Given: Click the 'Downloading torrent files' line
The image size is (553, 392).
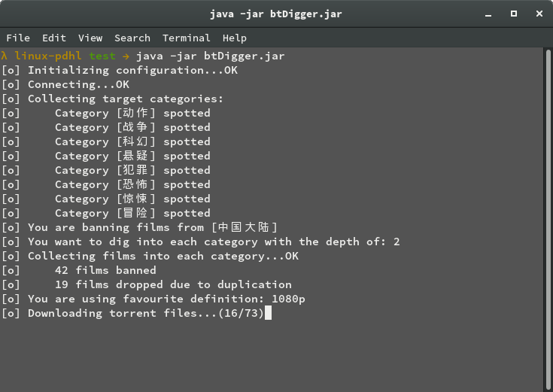Looking at the screenshot, I should tap(133, 313).
